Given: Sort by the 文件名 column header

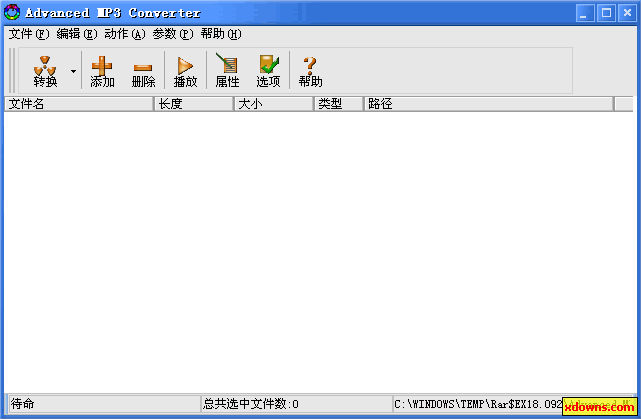Looking at the screenshot, I should coord(79,104).
